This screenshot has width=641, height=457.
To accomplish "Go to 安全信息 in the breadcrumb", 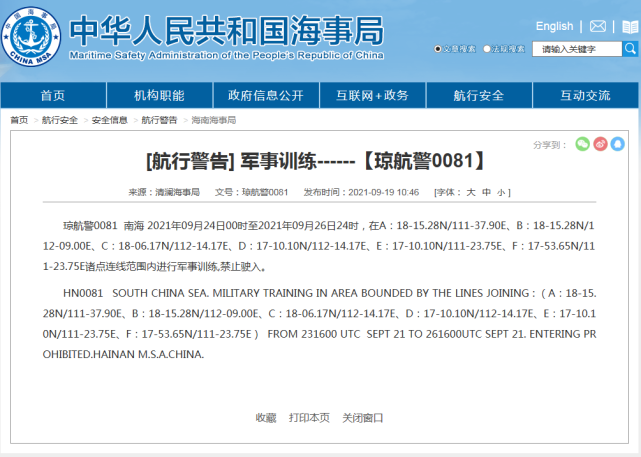I will click(110, 120).
